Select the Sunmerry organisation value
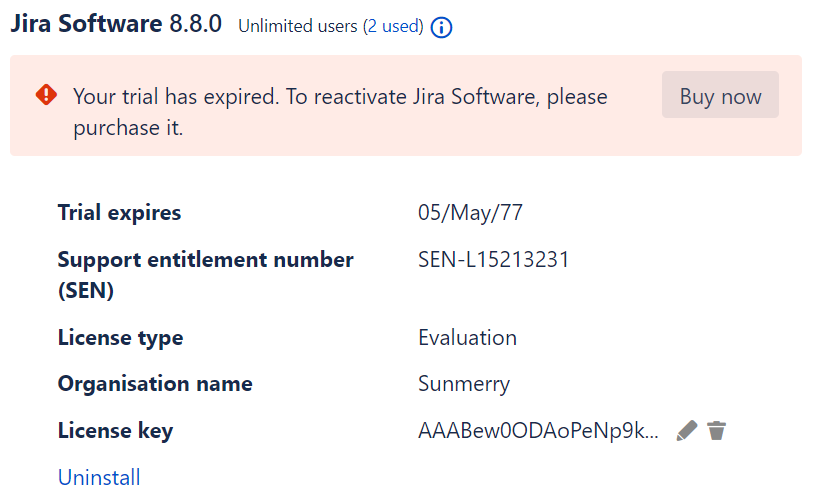Image resolution: width=823 pixels, height=504 pixels. tap(463, 384)
